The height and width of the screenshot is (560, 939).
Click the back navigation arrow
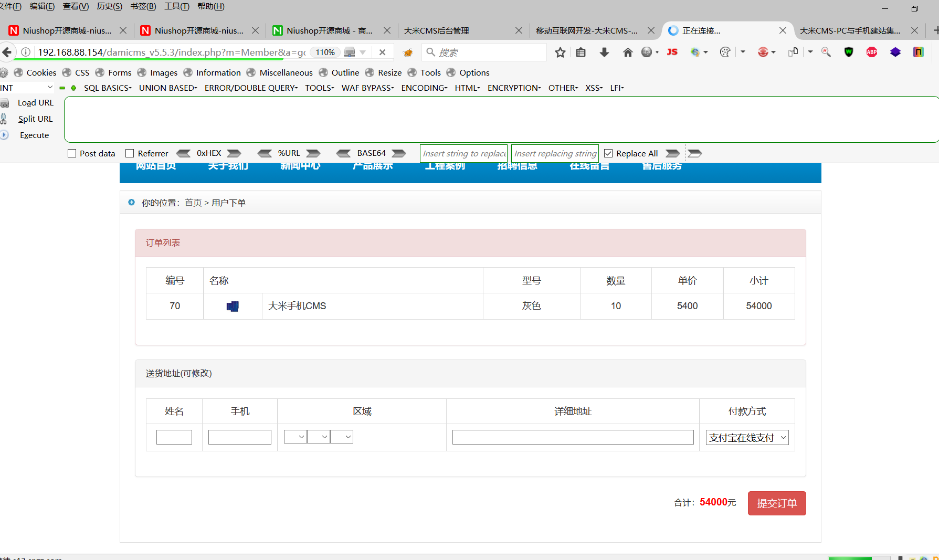point(7,52)
